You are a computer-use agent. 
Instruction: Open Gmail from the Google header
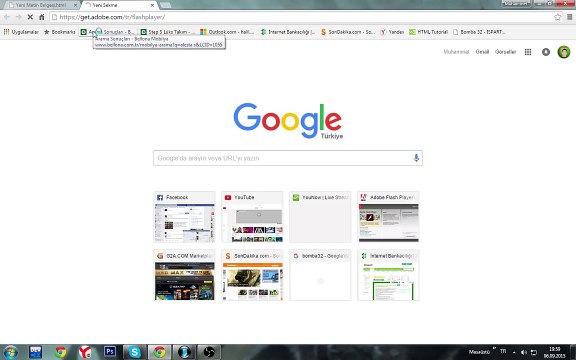(482, 52)
